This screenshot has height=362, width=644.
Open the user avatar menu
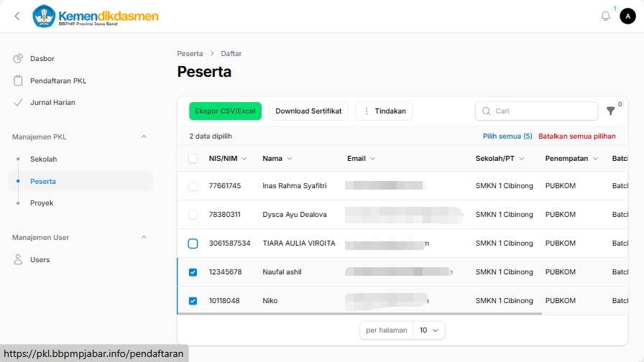627,17
